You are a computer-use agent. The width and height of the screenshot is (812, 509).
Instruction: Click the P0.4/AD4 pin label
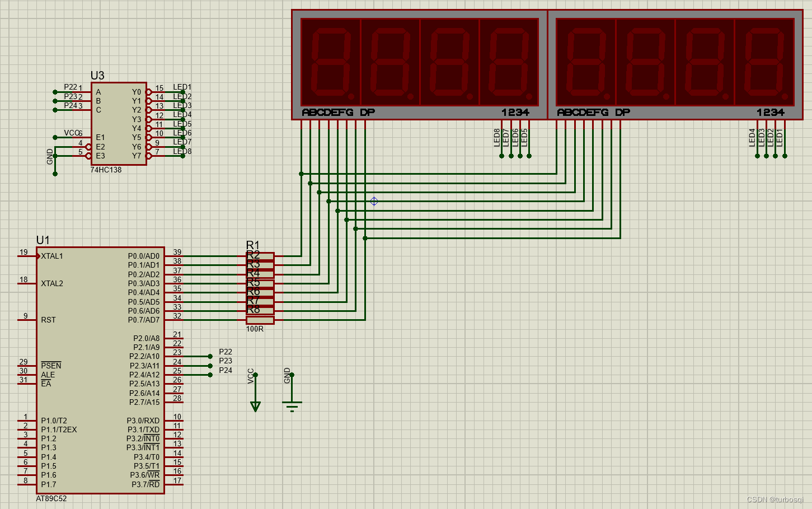(x=144, y=293)
